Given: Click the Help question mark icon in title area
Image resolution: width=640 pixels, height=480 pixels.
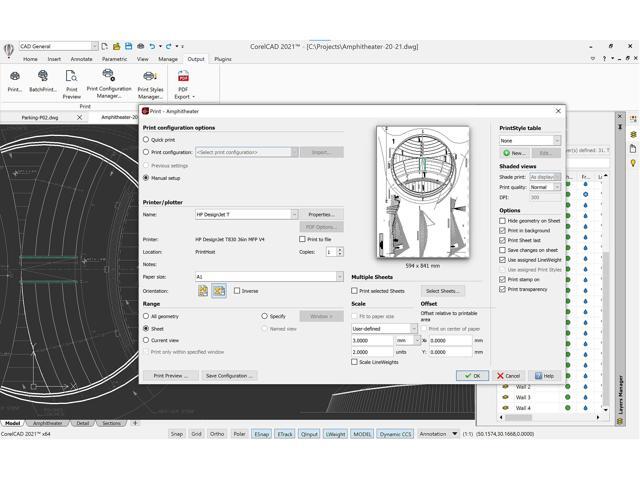Looking at the screenshot, I should (x=604, y=59).
